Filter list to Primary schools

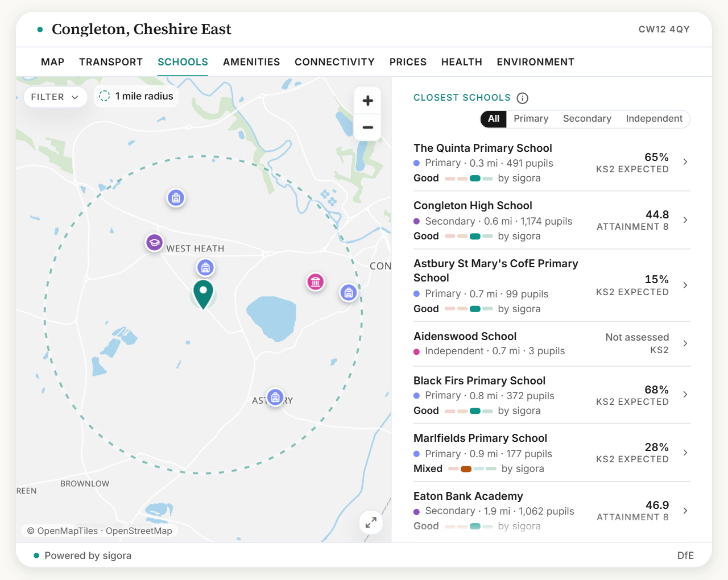pos(531,119)
